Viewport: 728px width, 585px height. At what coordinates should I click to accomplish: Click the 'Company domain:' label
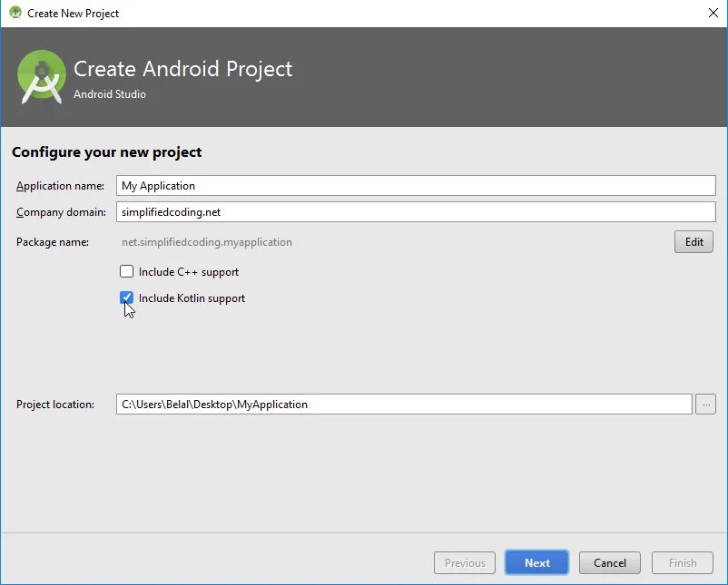[x=62, y=212]
